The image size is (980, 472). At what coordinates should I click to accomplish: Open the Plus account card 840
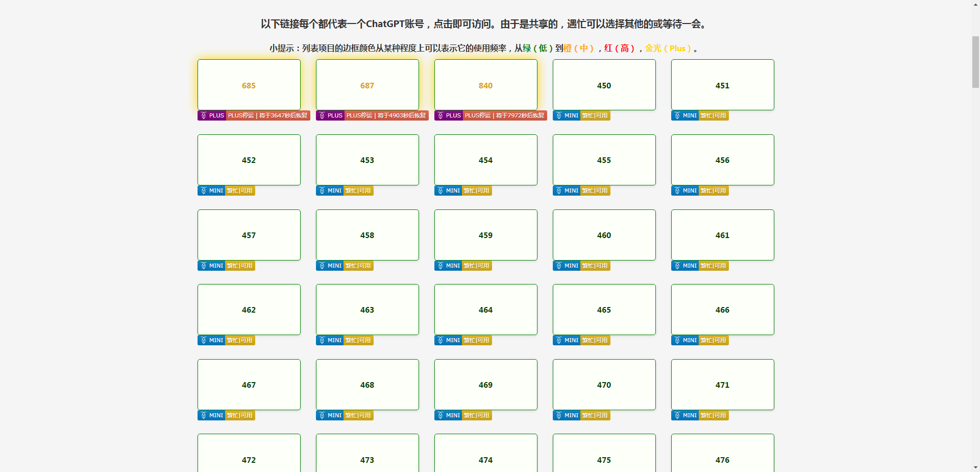[486, 85]
